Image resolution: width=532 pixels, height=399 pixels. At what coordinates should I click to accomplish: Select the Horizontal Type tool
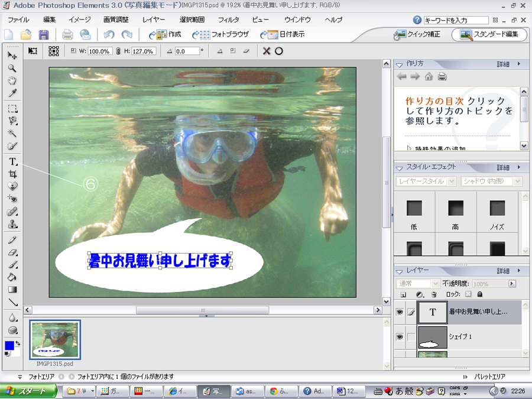12,161
